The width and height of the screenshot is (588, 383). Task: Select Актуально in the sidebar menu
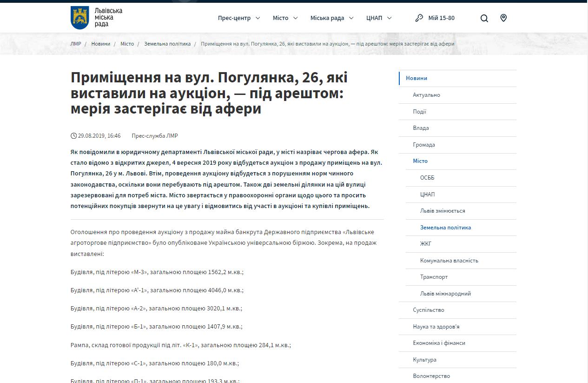click(x=426, y=95)
